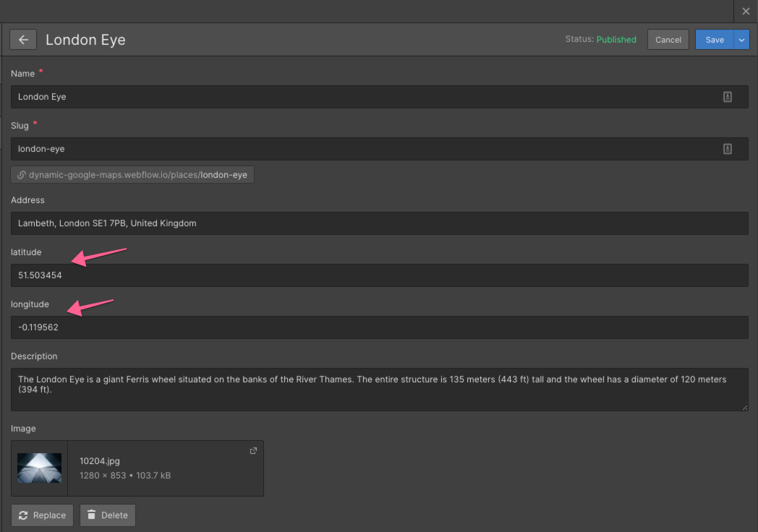
Task: Click the Name field label
Action: 22,74
